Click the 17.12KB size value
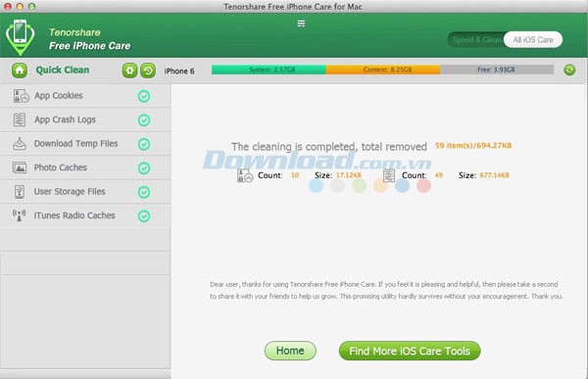The width and height of the screenshot is (588, 379). coord(348,175)
